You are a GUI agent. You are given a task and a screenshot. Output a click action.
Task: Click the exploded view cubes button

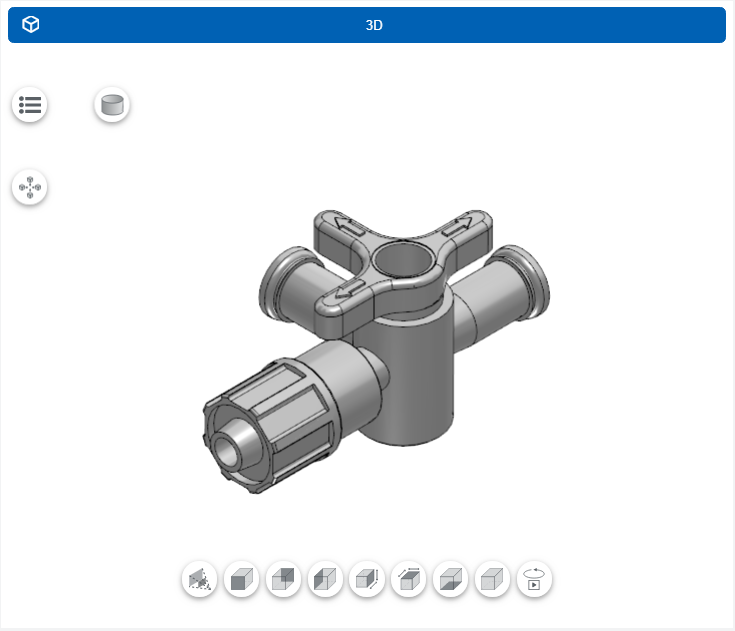coord(30,187)
